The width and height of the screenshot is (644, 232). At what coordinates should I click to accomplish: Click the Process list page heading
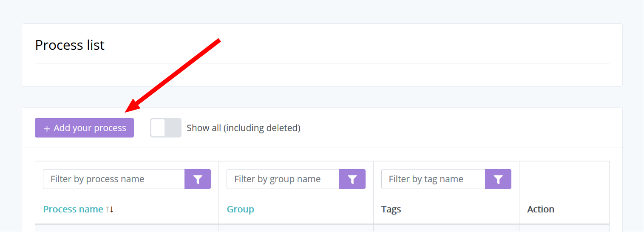coord(70,45)
